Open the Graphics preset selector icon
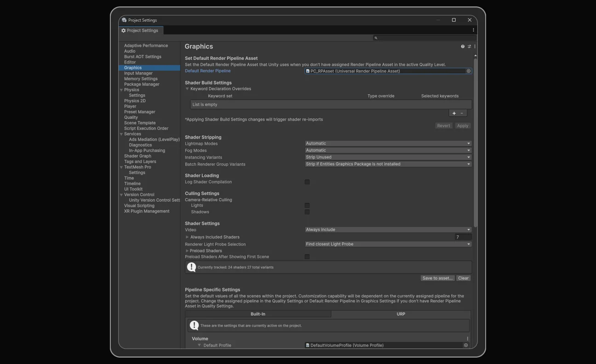 tap(469, 46)
